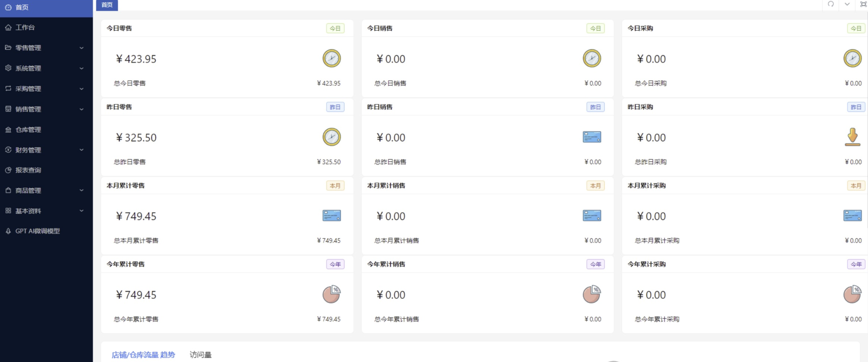This screenshot has height=362, width=868.
Task: Click the clock icon in 今日采购 card
Action: tap(852, 58)
